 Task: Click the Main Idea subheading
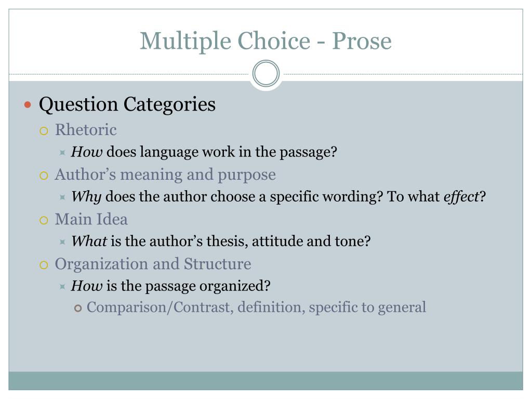[x=91, y=219]
